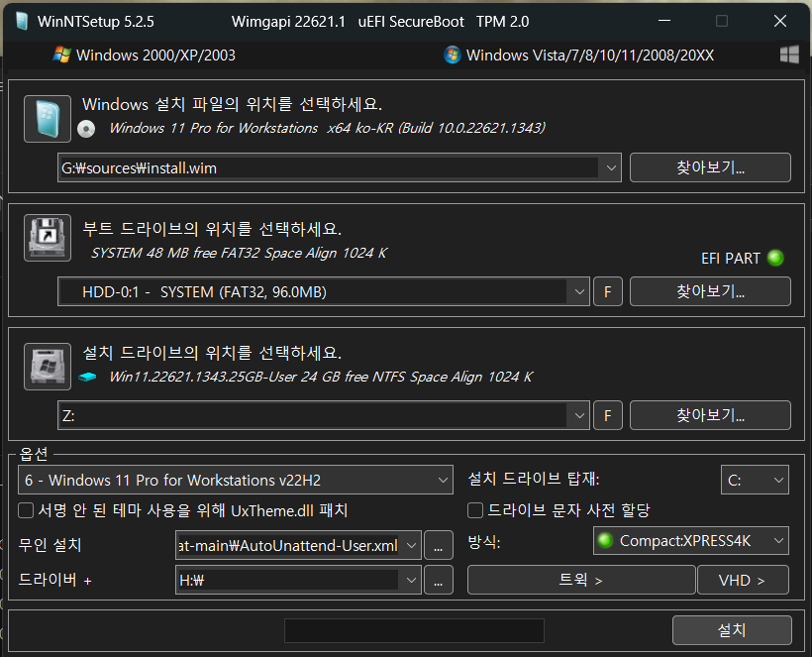The width and height of the screenshot is (812, 657).
Task: Click the WinNTSetup title bar app icon
Action: pos(22,21)
